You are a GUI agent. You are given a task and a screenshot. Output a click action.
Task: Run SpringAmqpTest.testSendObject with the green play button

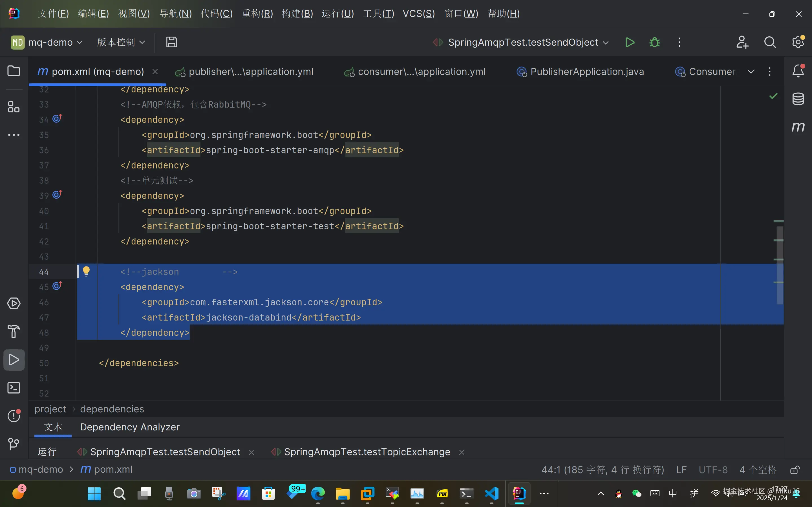point(630,42)
